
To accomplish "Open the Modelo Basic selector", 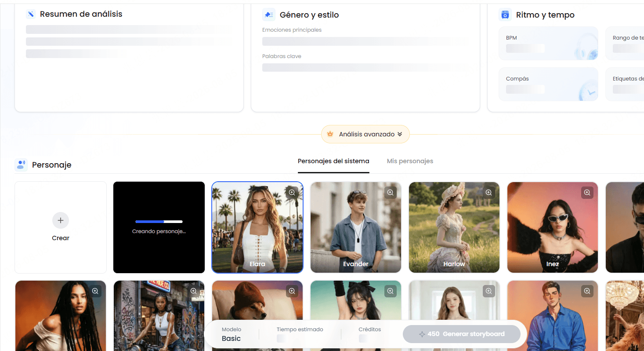I will tap(232, 334).
